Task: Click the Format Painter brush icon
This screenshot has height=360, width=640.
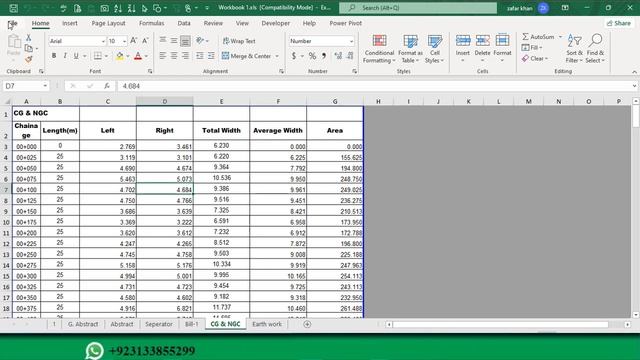Action: (x=29, y=60)
